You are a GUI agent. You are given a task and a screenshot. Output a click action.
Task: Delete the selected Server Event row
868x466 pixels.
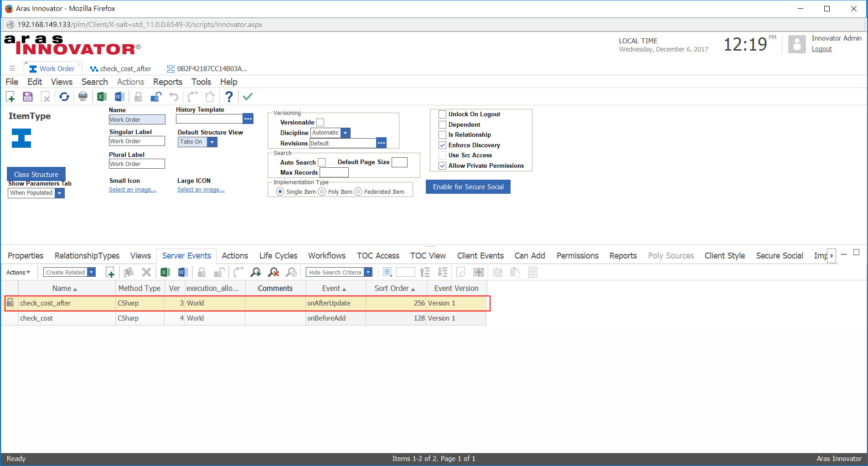146,272
